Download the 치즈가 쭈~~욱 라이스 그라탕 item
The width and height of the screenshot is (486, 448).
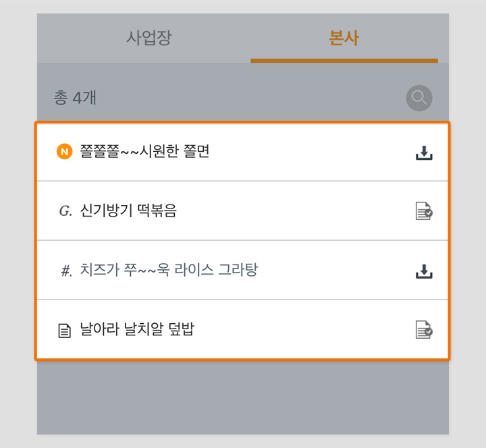point(424,271)
